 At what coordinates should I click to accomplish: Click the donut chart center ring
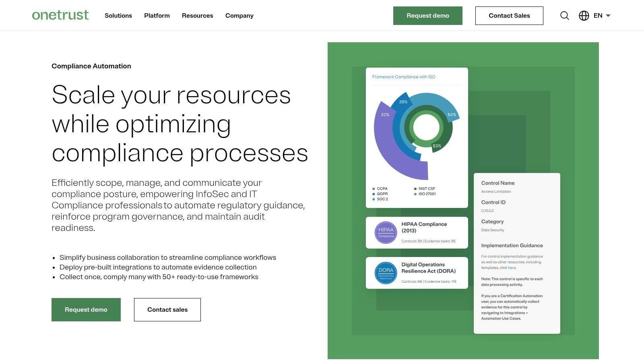(x=426, y=127)
